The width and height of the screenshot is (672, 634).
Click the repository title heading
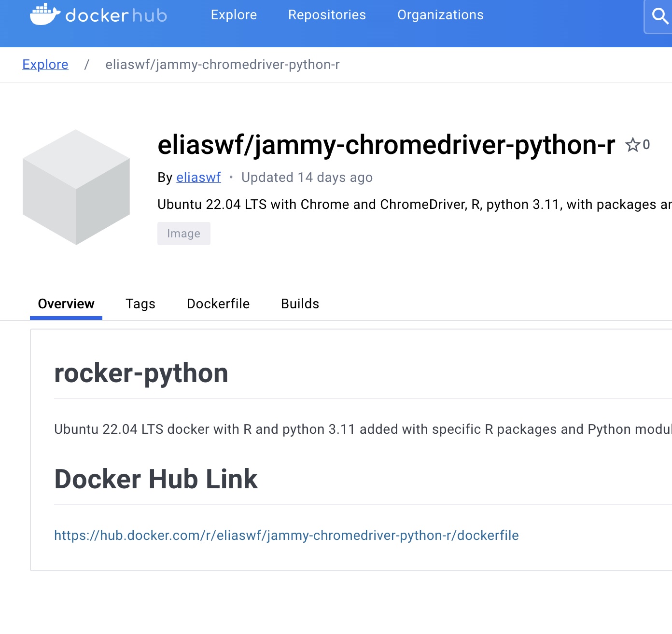tap(386, 145)
